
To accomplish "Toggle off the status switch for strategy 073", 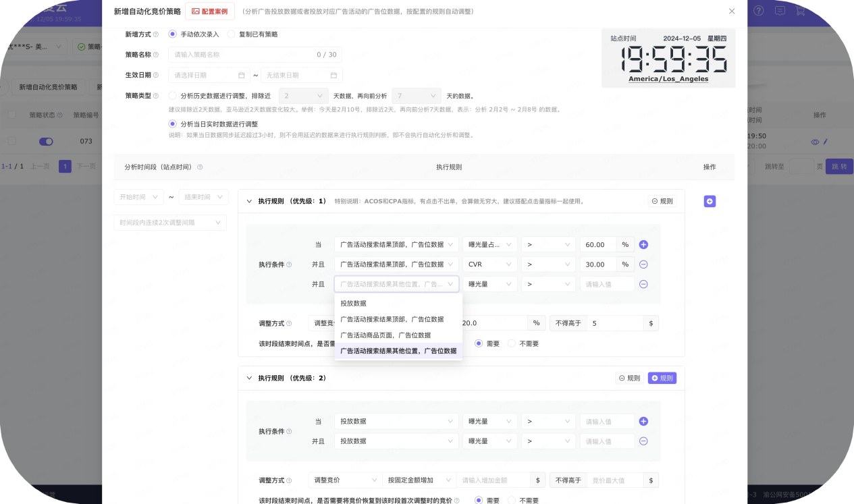I will 45,142.
